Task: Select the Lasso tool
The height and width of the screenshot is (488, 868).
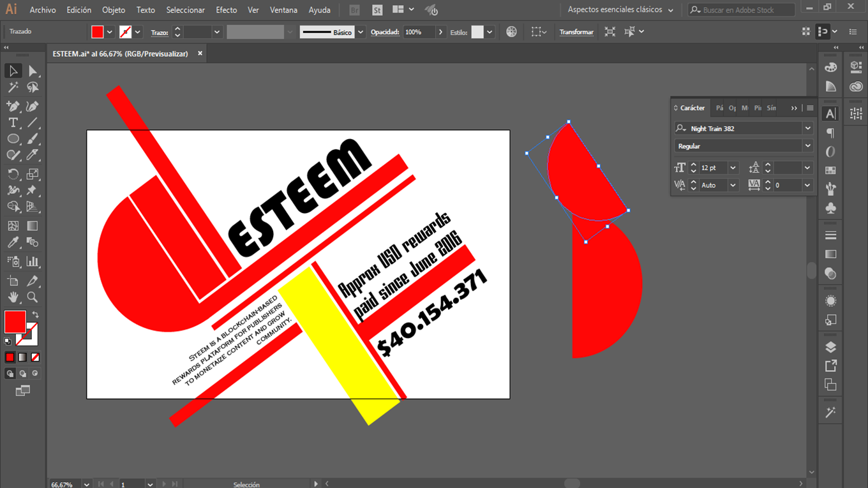Action: point(33,87)
